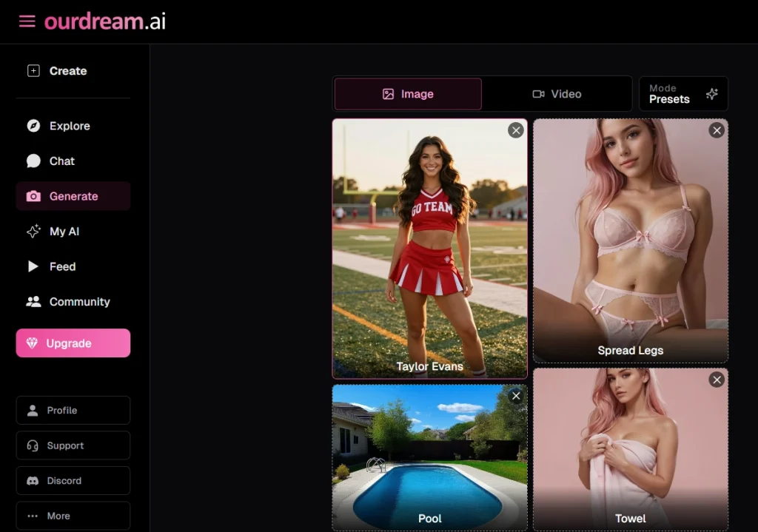
Task: Select the Generate camera icon
Action: coord(33,196)
